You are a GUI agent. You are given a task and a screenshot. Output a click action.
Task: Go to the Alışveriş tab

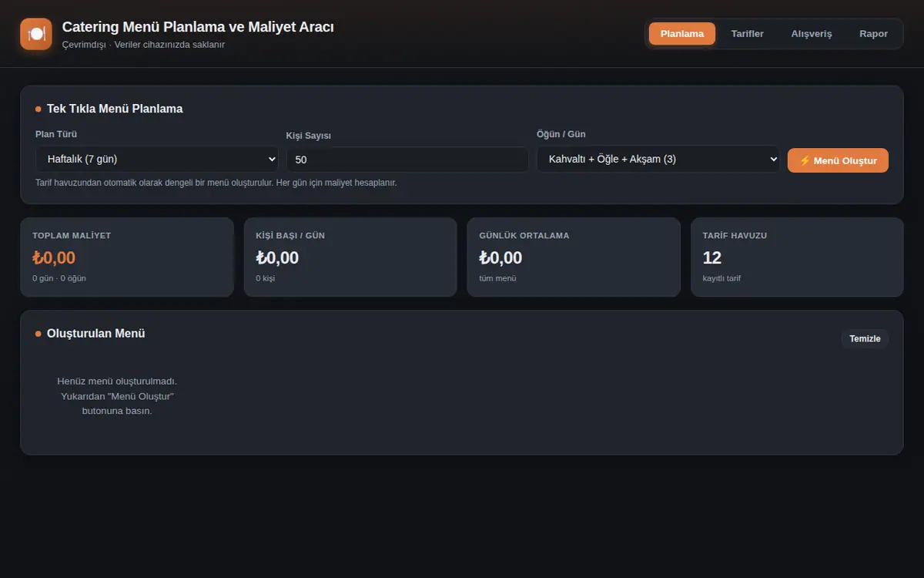pos(812,34)
